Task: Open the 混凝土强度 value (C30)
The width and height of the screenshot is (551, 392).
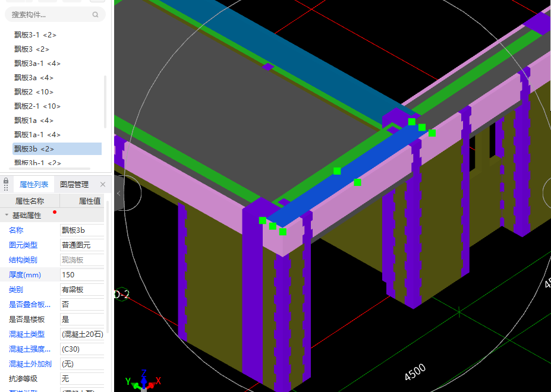Action: (x=82, y=349)
